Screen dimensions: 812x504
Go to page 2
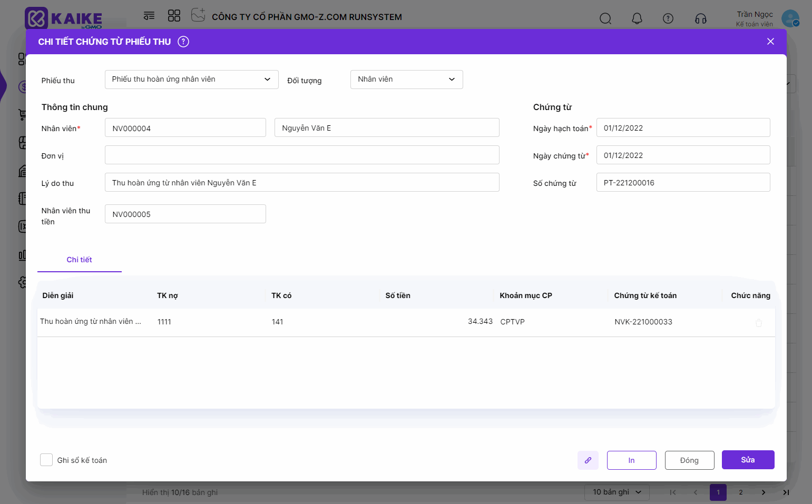pyautogui.click(x=741, y=492)
